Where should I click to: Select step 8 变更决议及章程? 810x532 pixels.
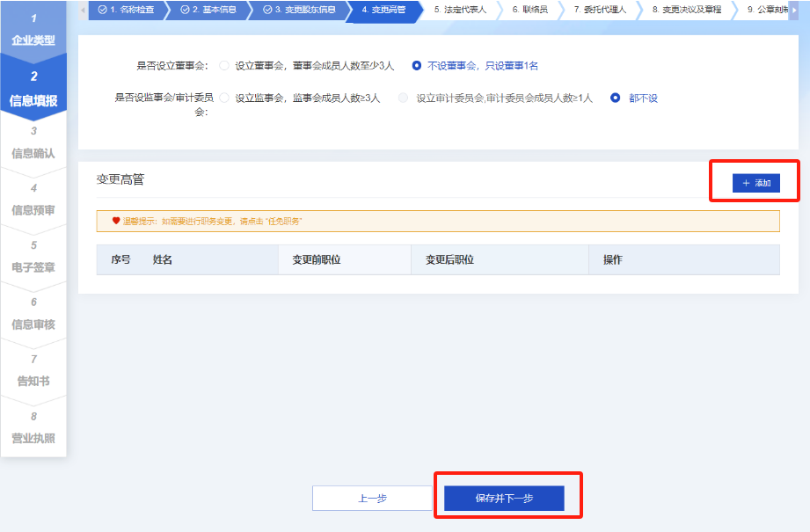pos(686,10)
